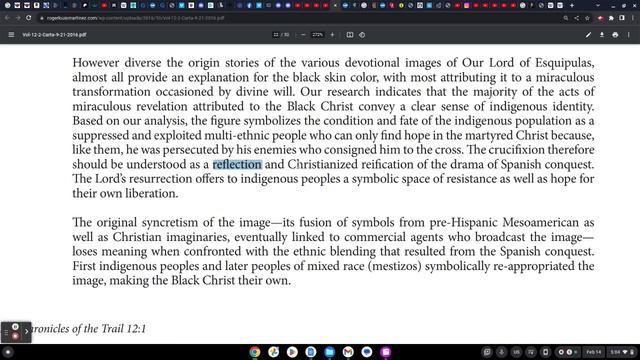
Task: Edit the 272% zoom level field
Action: point(317,35)
